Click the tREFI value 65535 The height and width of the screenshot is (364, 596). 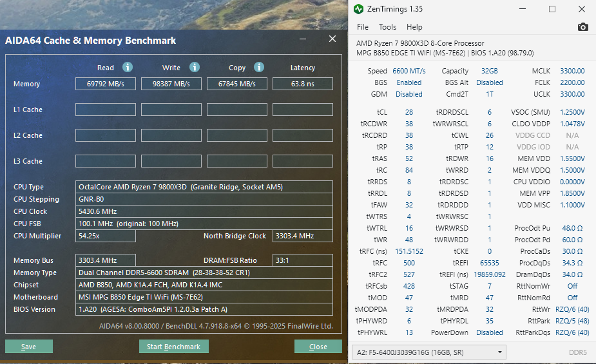[x=490, y=263]
